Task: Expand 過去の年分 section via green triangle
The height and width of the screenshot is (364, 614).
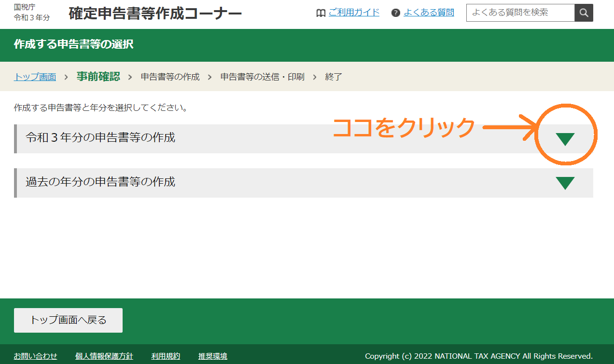Action: click(565, 183)
